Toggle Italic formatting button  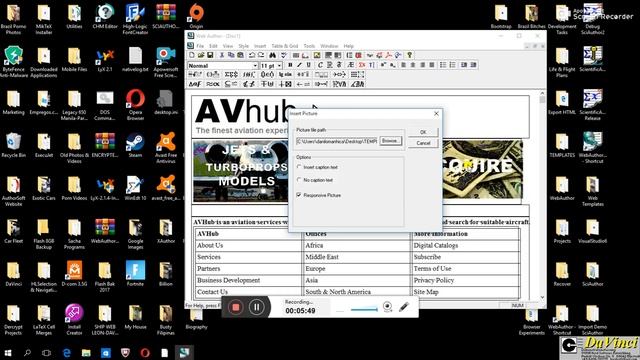(x=299, y=65)
